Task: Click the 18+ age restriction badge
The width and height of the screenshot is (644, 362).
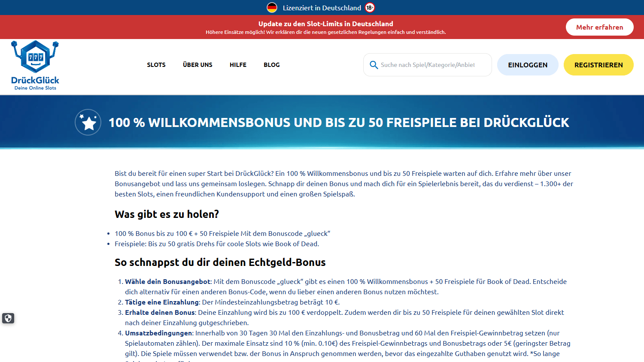Action: tap(370, 8)
